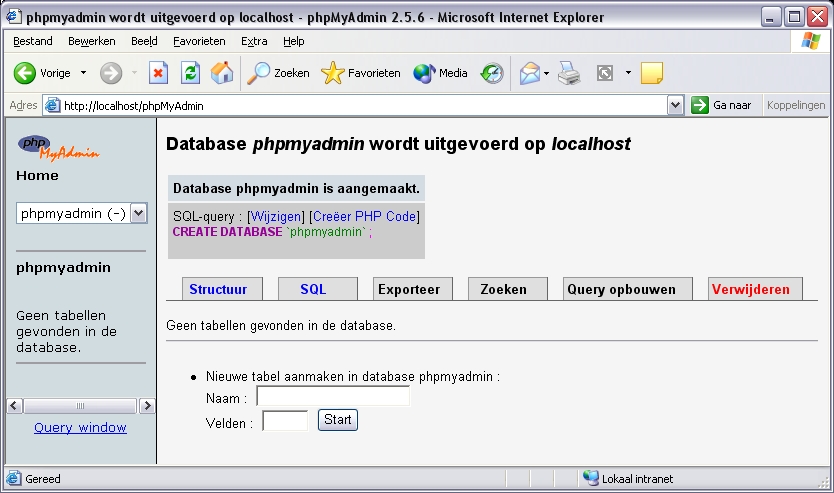Print the page with printer icon
This screenshot has height=493, width=834.
pyautogui.click(x=569, y=73)
